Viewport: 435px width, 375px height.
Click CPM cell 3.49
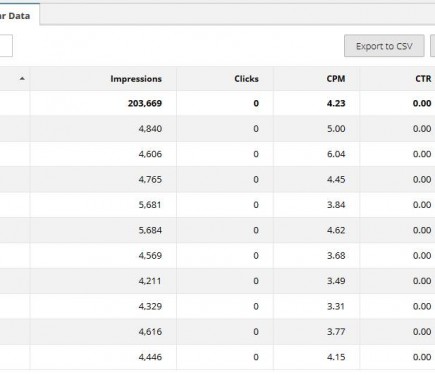click(x=336, y=281)
